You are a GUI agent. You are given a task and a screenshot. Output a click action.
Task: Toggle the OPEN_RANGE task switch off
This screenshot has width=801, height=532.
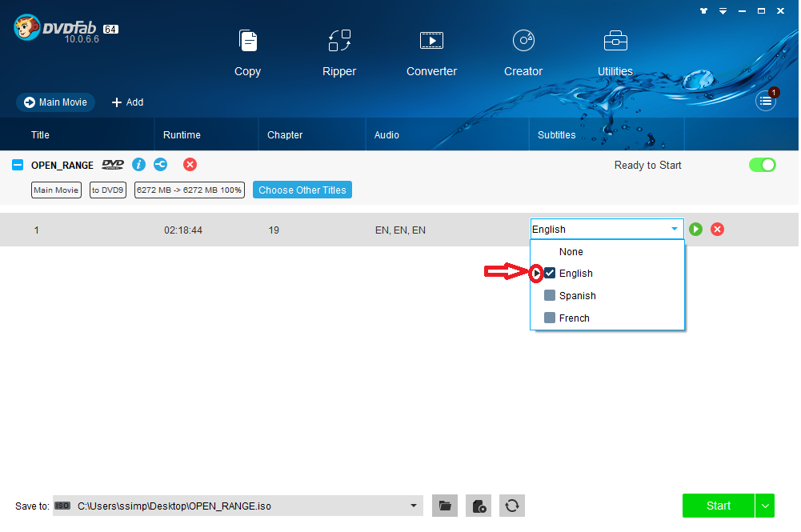tap(762, 165)
